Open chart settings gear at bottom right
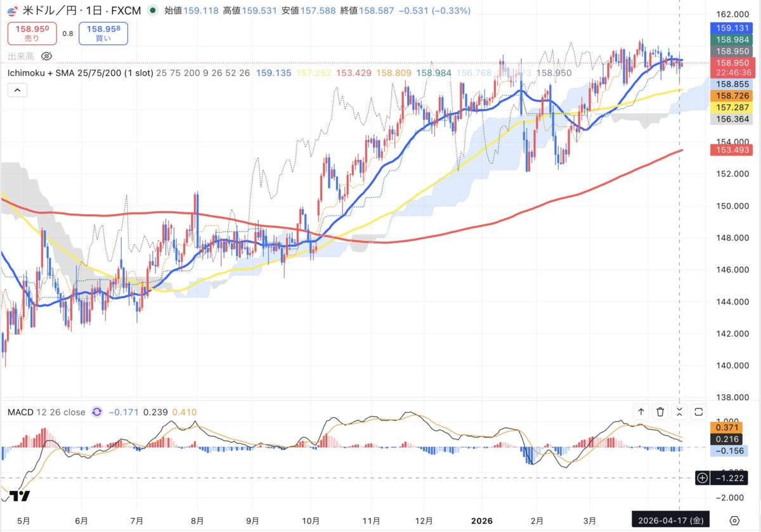761x532 pixels. tap(734, 520)
